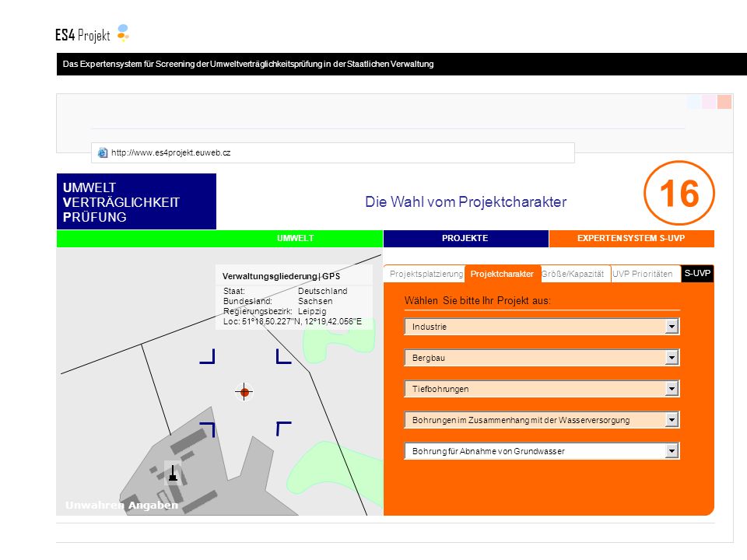Switch to the S-UVP tab
The image size is (747, 560).
click(697, 273)
